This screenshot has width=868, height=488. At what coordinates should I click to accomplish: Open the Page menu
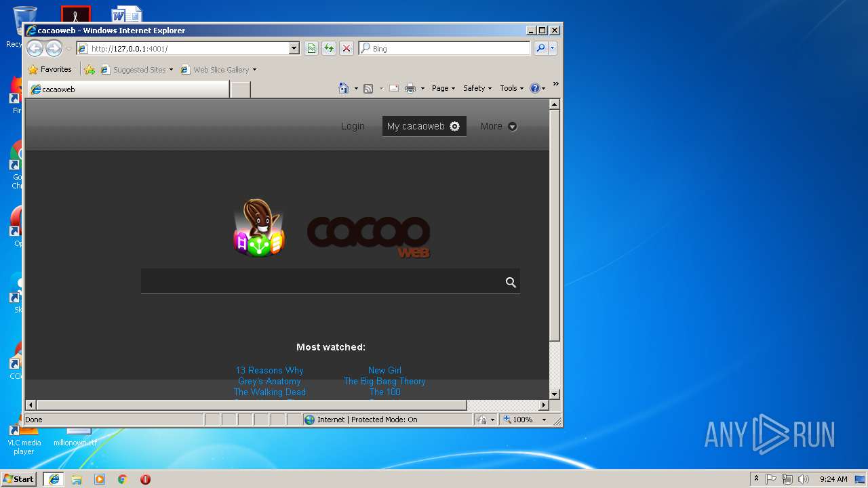[x=443, y=88]
